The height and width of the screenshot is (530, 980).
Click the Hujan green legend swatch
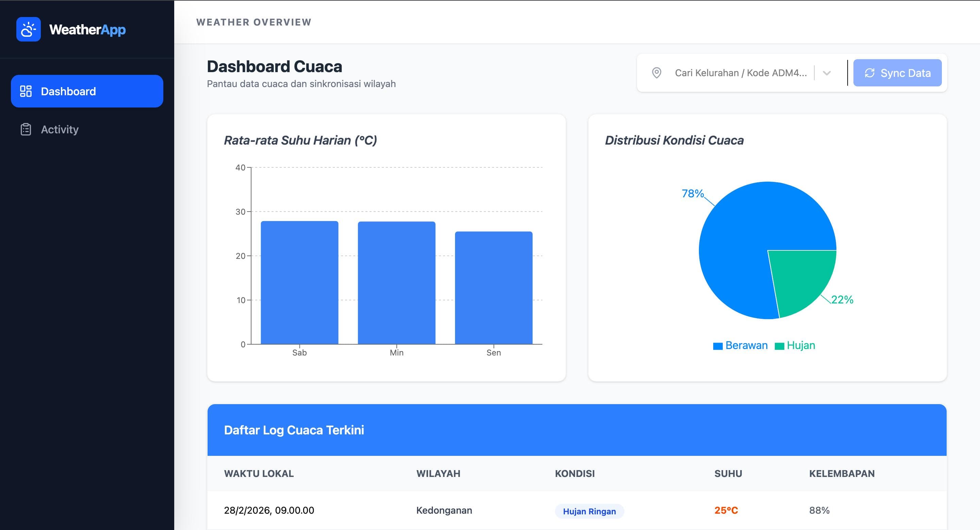pos(779,346)
